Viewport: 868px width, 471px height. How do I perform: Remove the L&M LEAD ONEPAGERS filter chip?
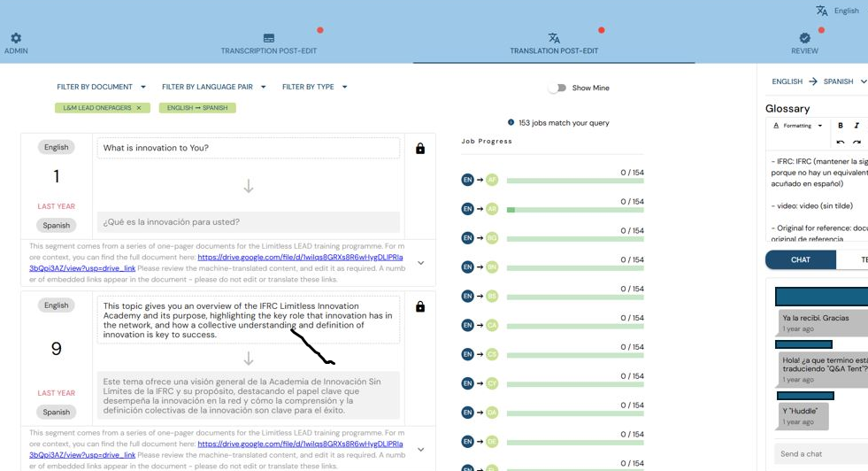139,108
